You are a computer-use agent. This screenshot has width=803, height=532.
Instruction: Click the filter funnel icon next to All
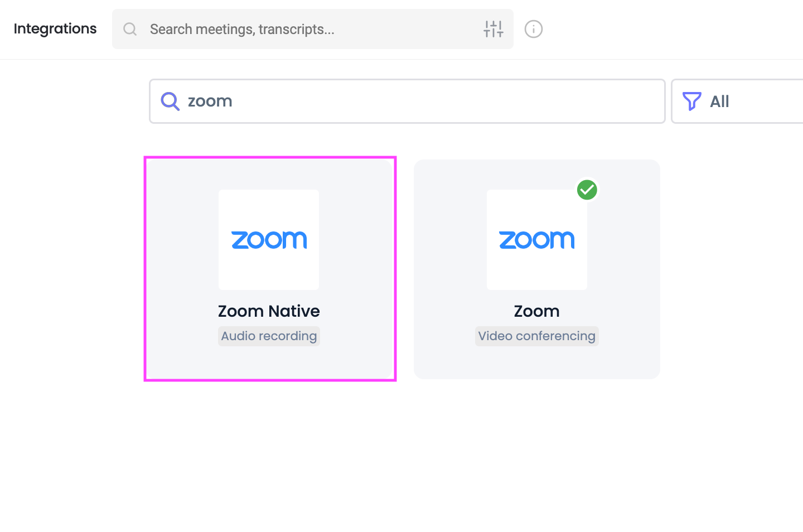point(691,101)
